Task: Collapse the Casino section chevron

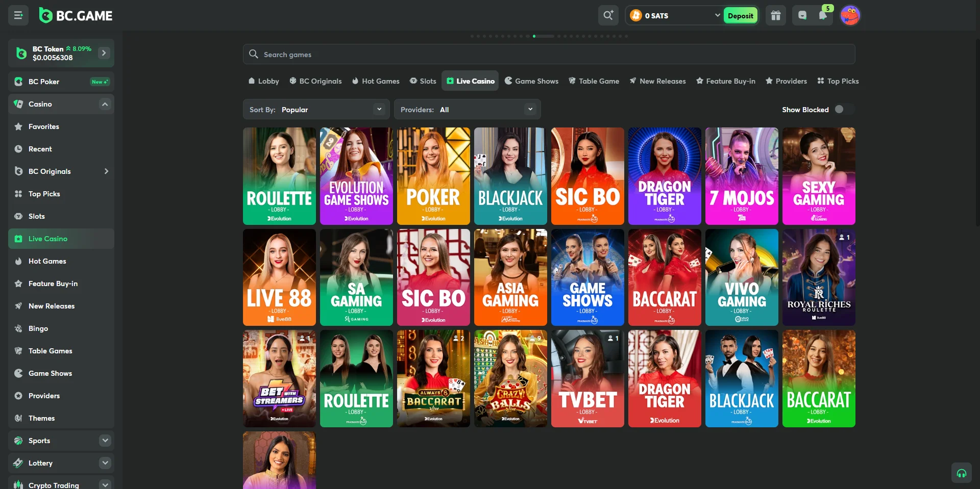Action: click(x=105, y=104)
